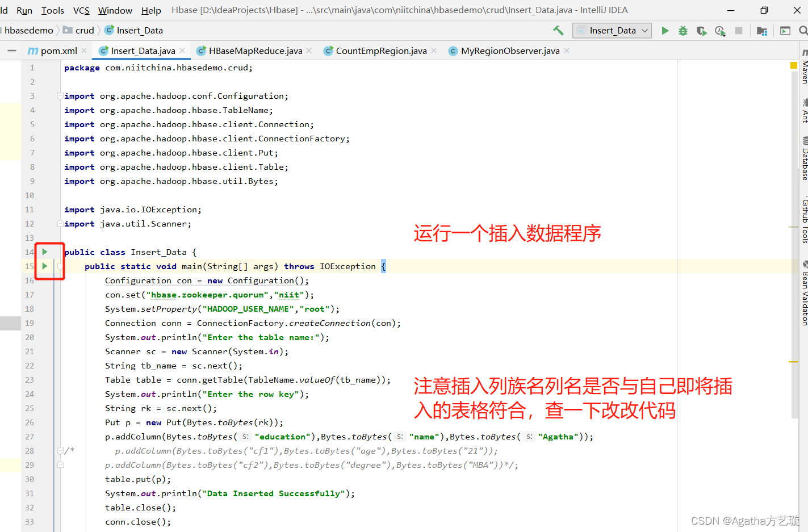Screen dimensions: 808x532
Task: Run Insert_Data with the green play button
Action: click(665, 31)
